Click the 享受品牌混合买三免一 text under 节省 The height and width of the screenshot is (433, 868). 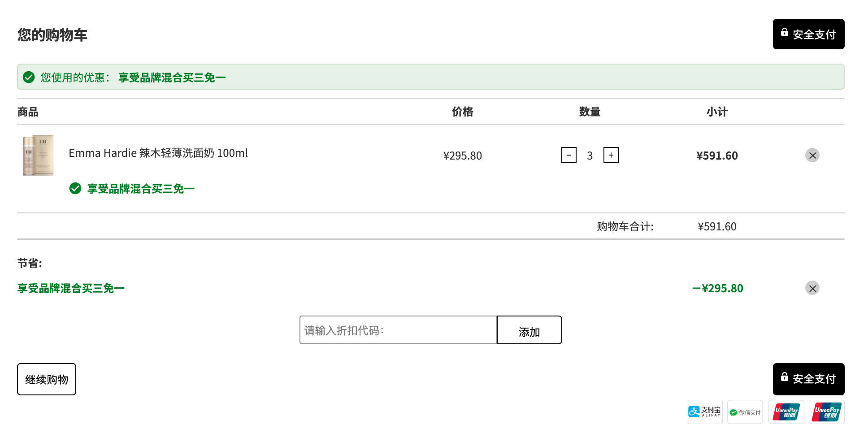point(71,288)
